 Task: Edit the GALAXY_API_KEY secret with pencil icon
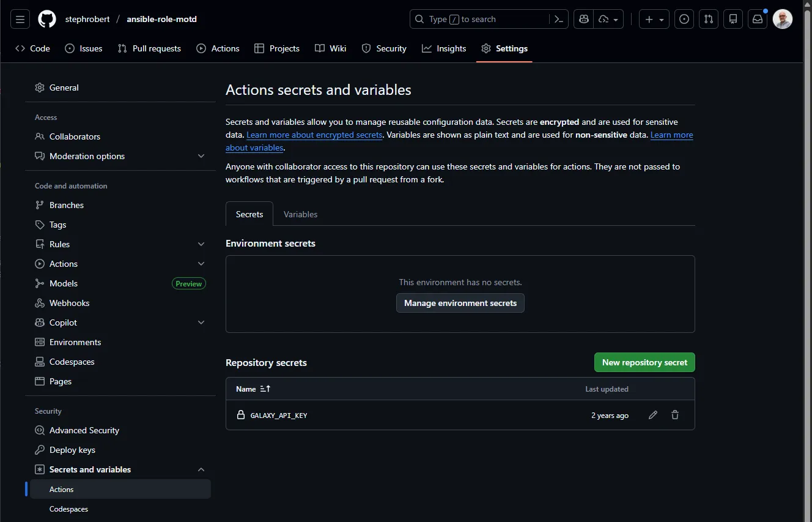tap(652, 415)
